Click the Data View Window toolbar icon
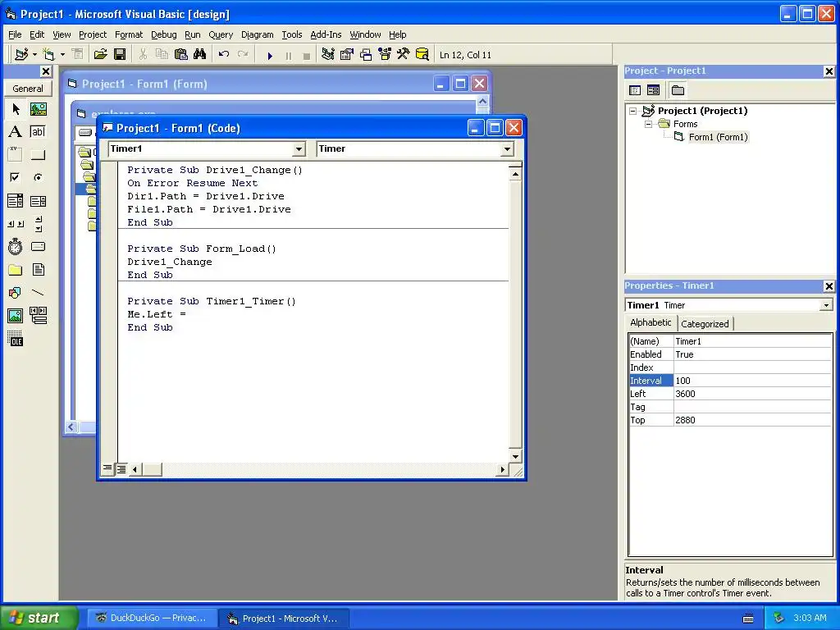Screen dimensions: 840x630 [x=422, y=54]
